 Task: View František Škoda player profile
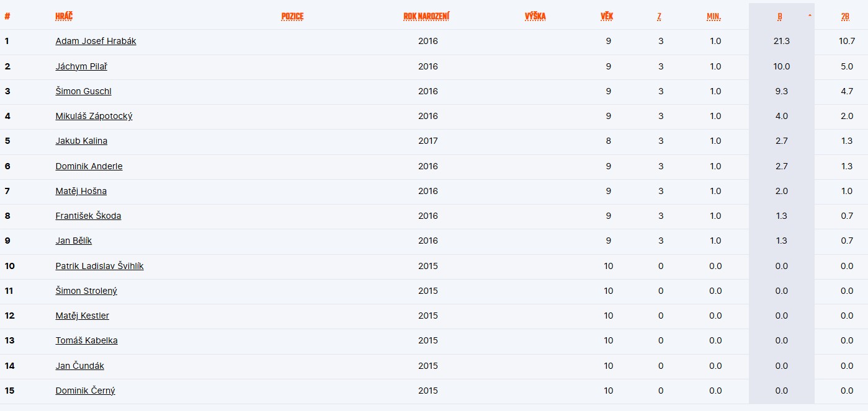click(x=88, y=216)
